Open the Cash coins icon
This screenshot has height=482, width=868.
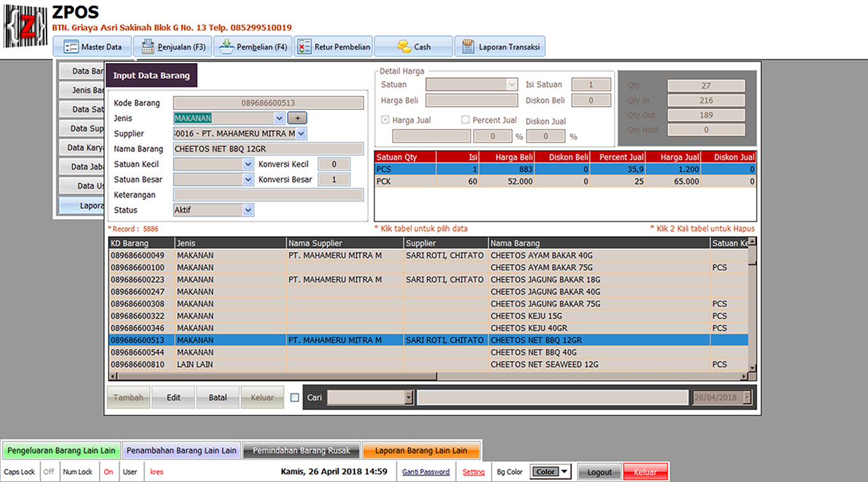click(404, 47)
